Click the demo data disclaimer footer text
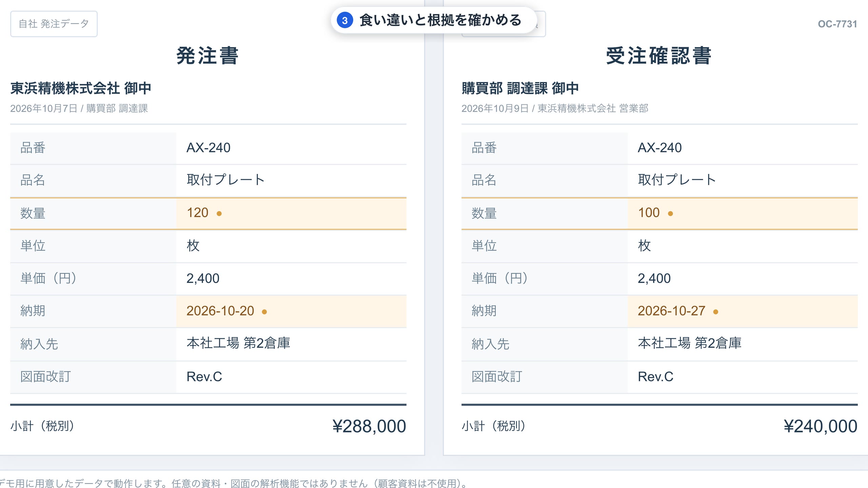The width and height of the screenshot is (868, 488). pos(233,483)
